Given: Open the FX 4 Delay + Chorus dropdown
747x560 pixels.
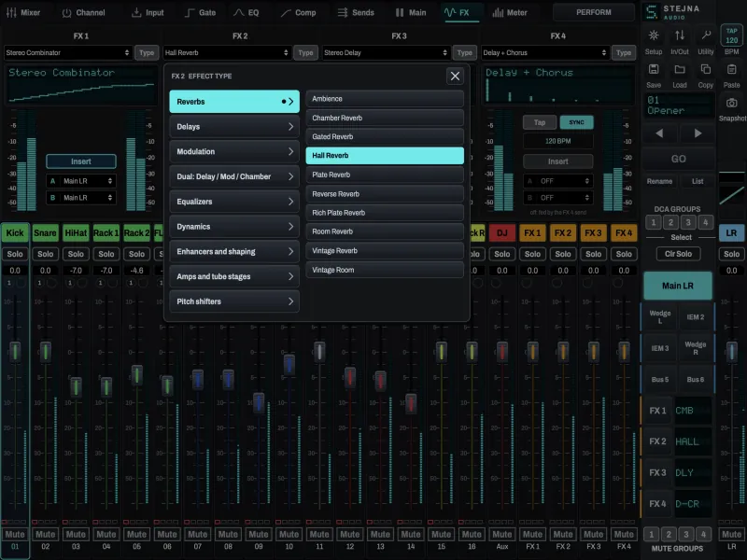Looking at the screenshot, I should 544,53.
